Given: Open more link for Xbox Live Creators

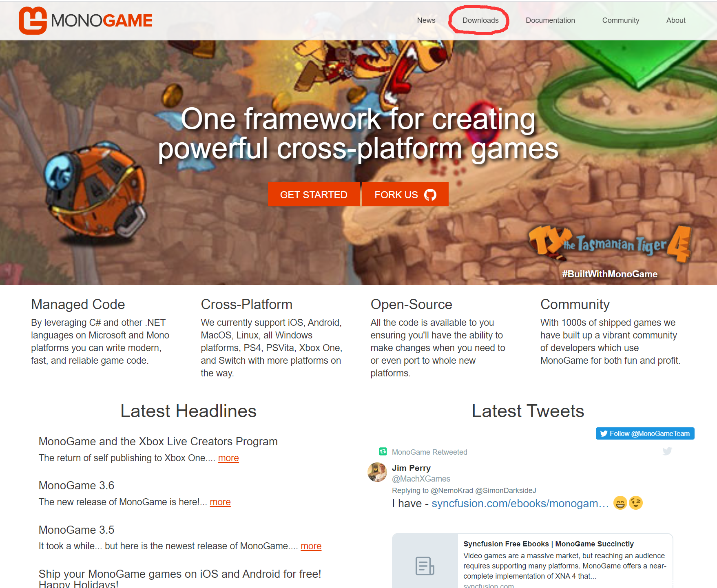Looking at the screenshot, I should (x=228, y=458).
